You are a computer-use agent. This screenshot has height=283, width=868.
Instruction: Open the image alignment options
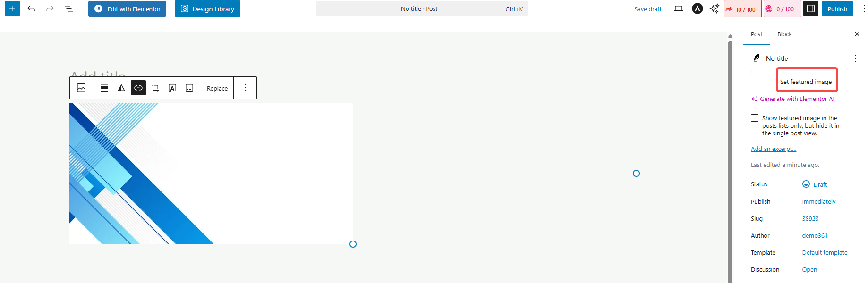[x=104, y=88]
